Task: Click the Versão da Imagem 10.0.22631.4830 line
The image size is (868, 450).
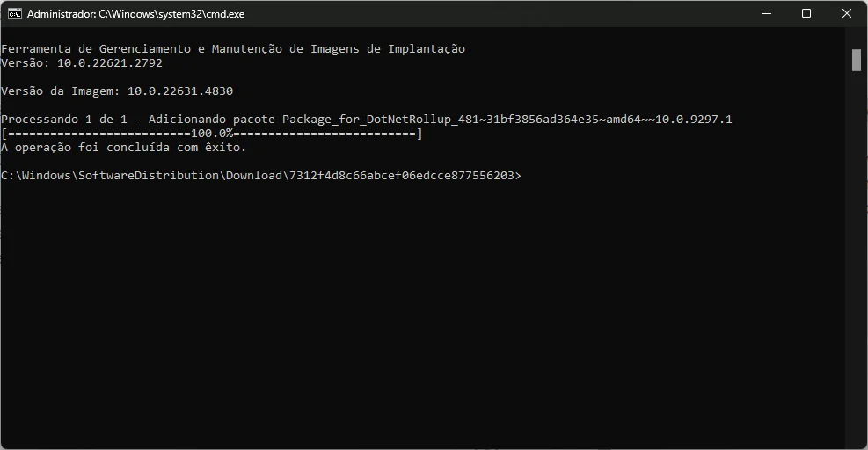Action: point(117,91)
